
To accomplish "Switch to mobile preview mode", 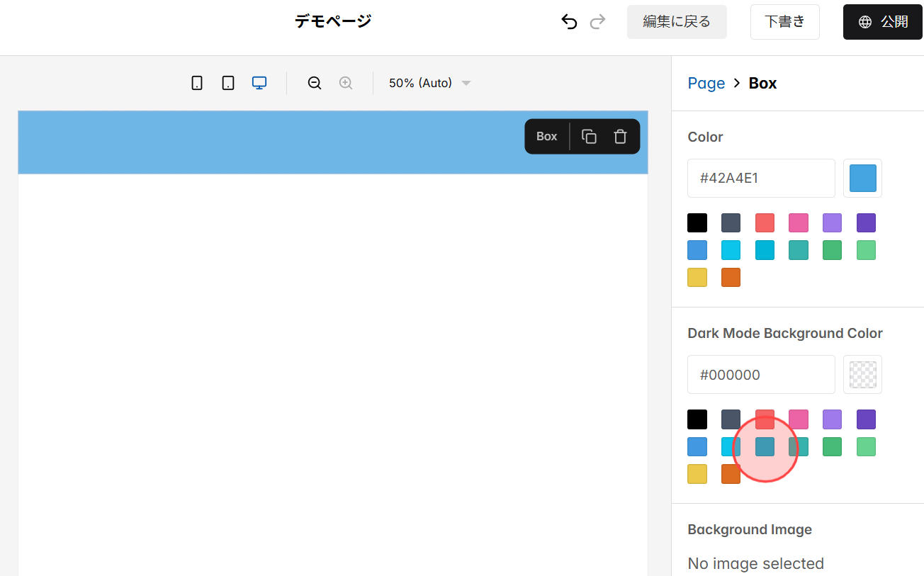I will pyautogui.click(x=196, y=82).
